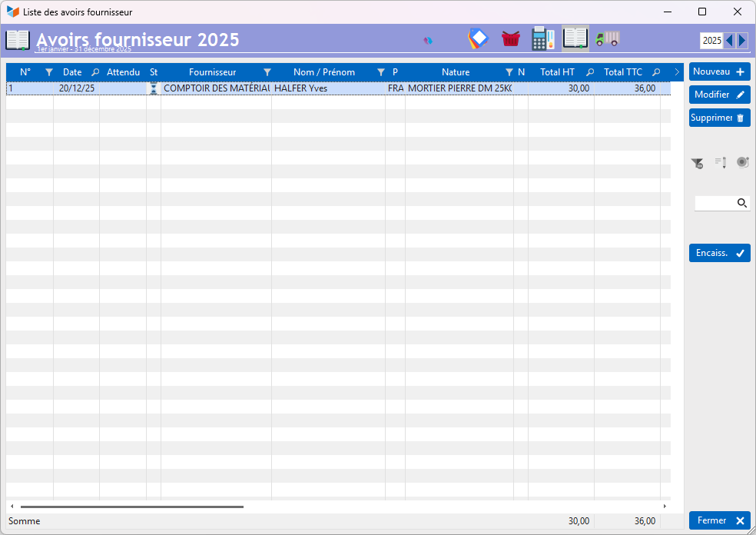Viewport: 756px width, 535px height.
Task: Click the funnel filter icon in sidebar
Action: [697, 162]
